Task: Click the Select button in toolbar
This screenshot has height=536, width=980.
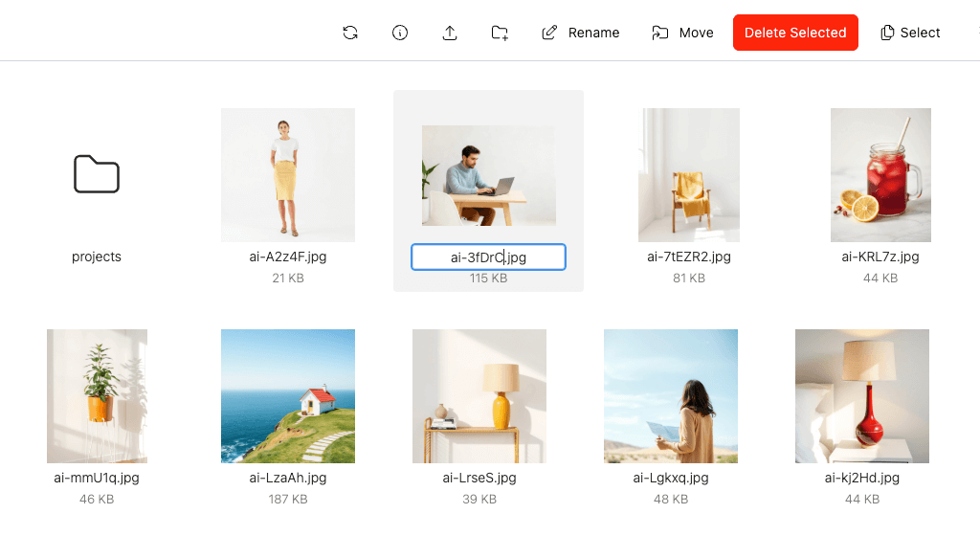Action: click(x=910, y=33)
